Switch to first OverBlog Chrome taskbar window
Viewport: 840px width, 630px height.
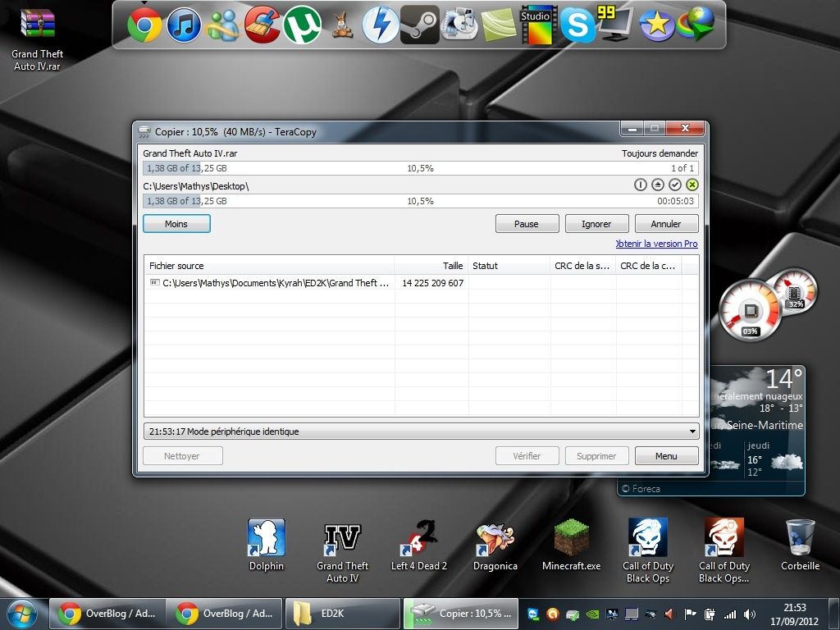tap(107, 614)
